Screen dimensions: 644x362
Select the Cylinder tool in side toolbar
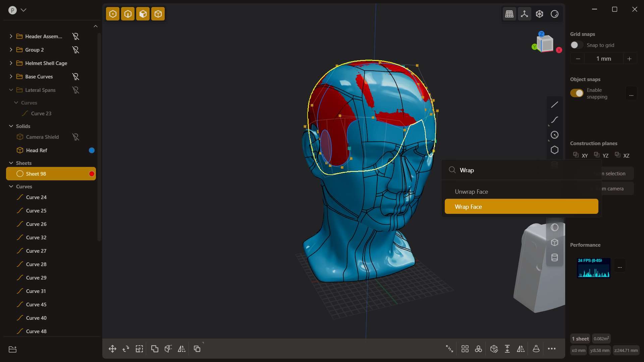554,257
